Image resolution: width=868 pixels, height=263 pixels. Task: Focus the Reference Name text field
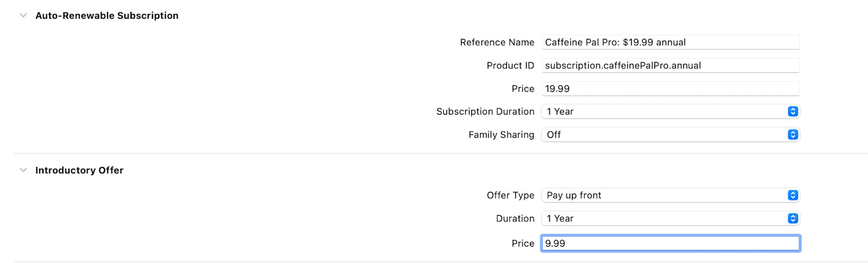[x=670, y=42]
